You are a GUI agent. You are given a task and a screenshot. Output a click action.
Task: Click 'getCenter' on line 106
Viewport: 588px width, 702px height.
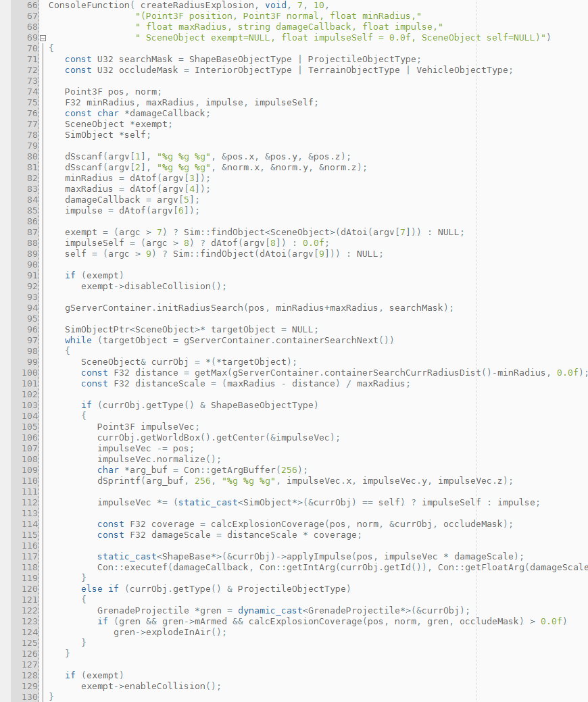point(241,438)
